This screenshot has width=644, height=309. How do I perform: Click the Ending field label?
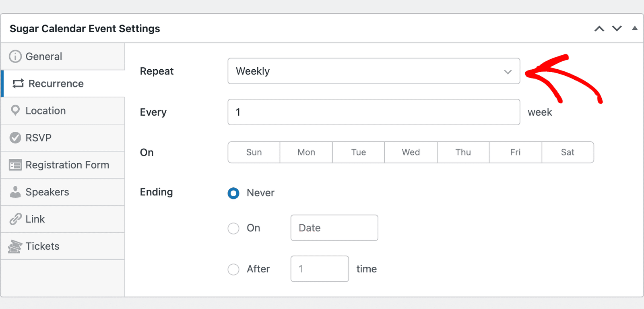pos(156,192)
